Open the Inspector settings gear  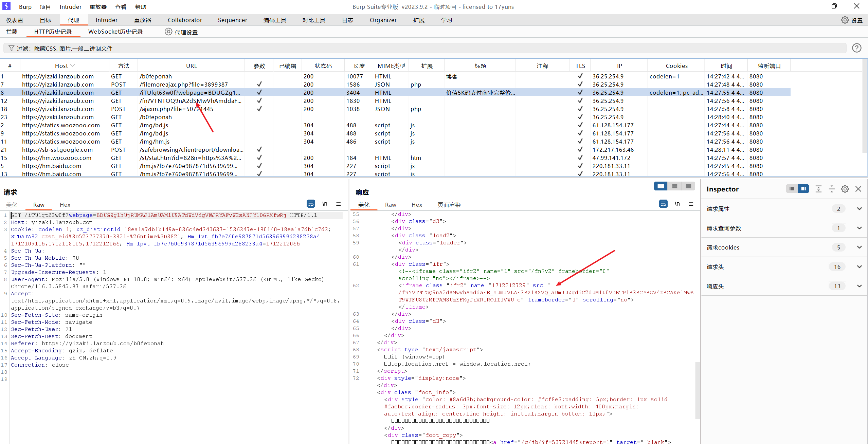(845, 189)
